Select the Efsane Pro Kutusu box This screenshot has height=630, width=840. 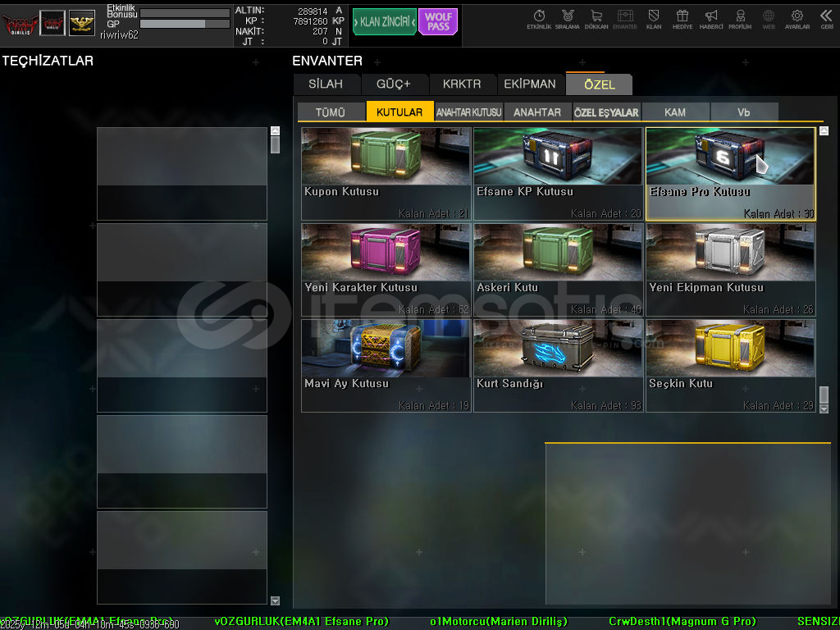731,174
